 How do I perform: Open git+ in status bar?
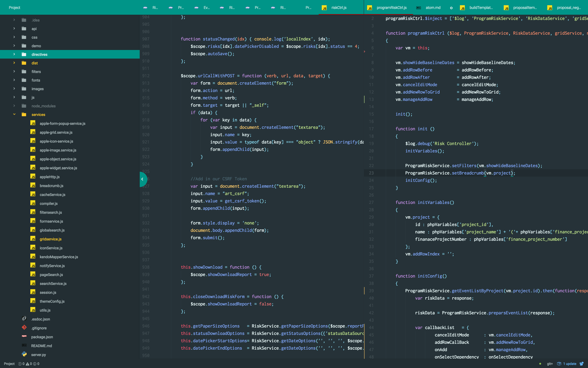click(550, 364)
